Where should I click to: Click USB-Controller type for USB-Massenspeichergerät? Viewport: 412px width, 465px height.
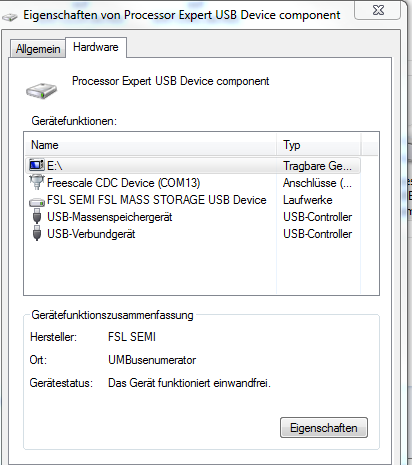(x=317, y=217)
